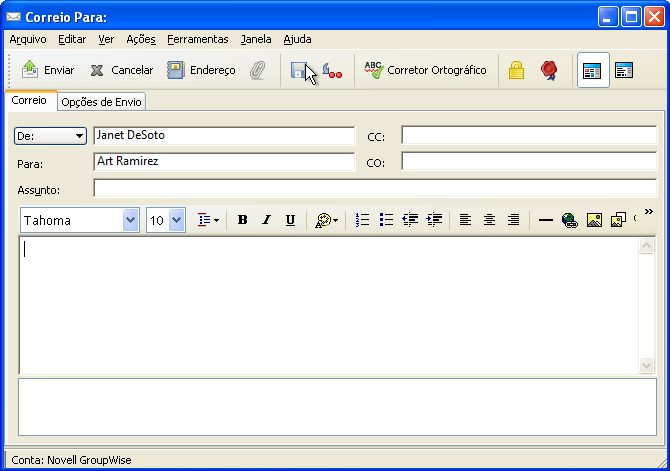The width and height of the screenshot is (670, 471).
Task: Toggle bold formatting
Action: 242,220
